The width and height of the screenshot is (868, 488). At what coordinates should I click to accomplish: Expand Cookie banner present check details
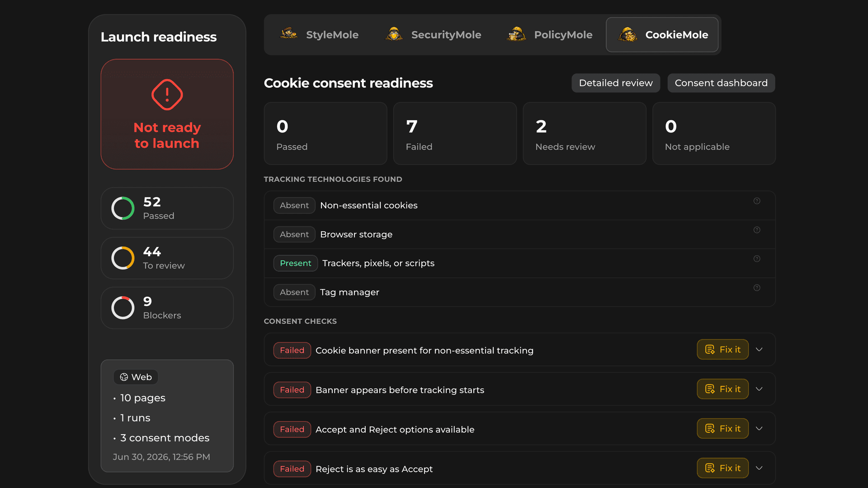[x=759, y=350]
